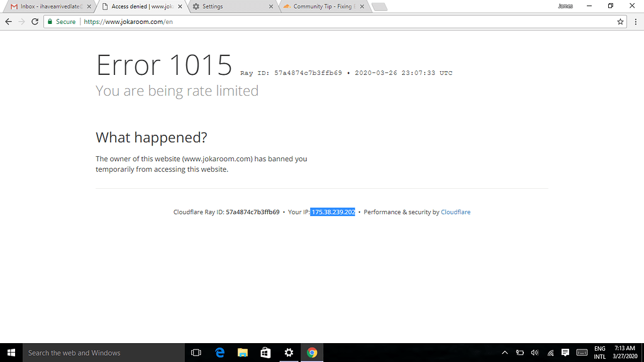Open the network Wi-Fi tray icon
Image resolution: width=644 pixels, height=362 pixels.
[550, 353]
